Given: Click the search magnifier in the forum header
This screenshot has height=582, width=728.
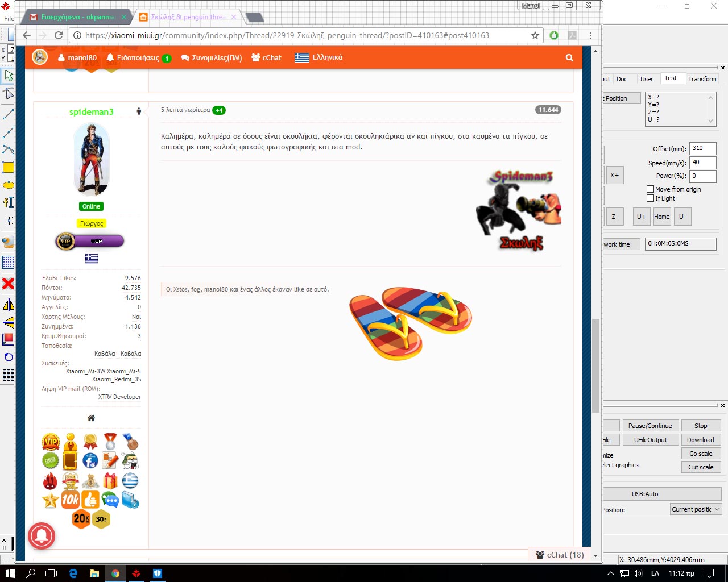Looking at the screenshot, I should click(569, 57).
